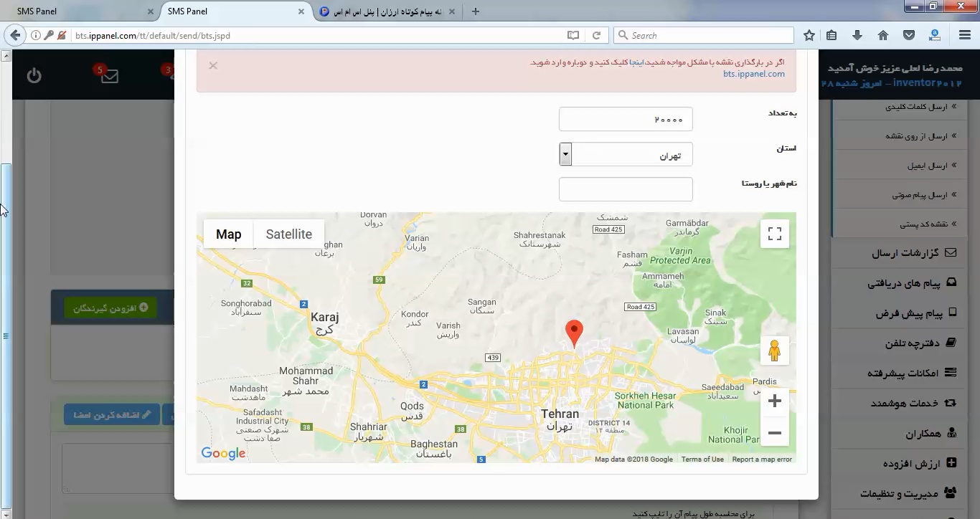The width and height of the screenshot is (980, 519).
Task: Click Report a map error link
Action: [x=762, y=460]
